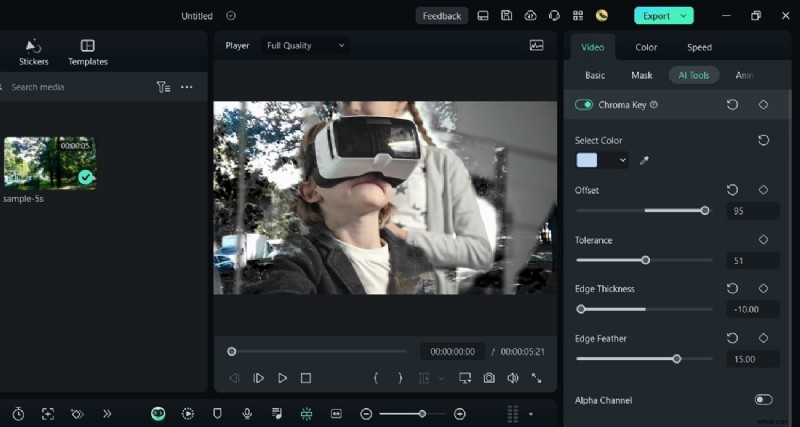Disable the Chroma Key toggle
Screen dimensions: 800x427
[584, 105]
